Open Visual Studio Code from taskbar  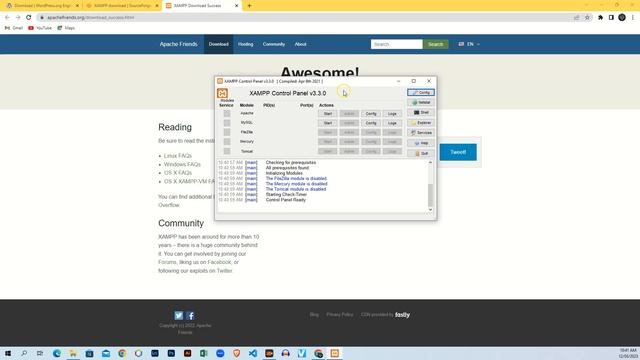coord(253,353)
